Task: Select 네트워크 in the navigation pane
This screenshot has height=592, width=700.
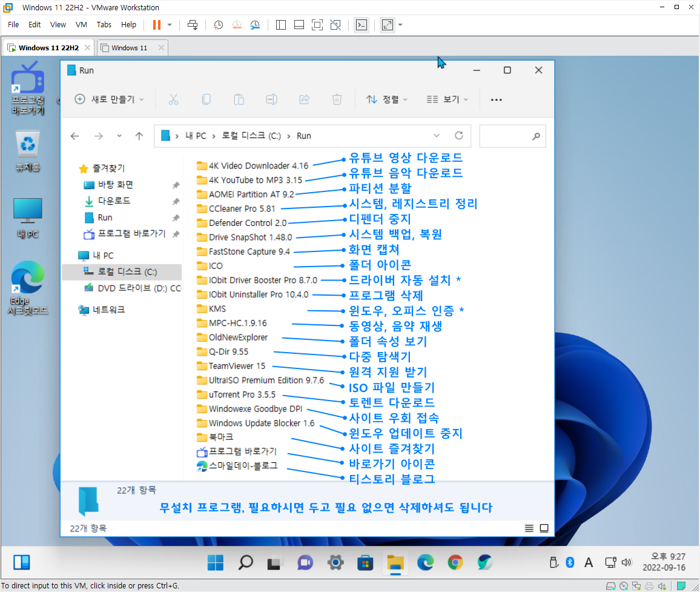Action: coord(108,310)
